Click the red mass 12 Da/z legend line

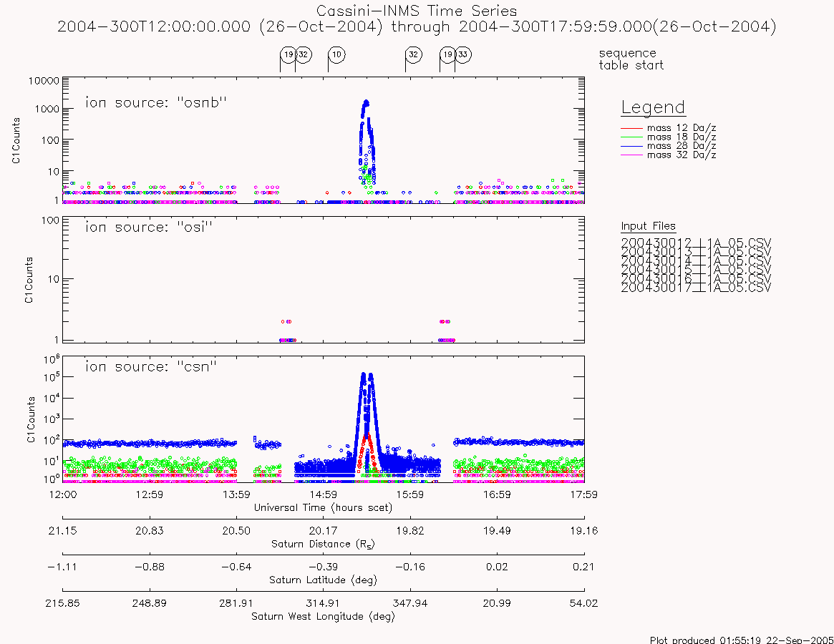click(x=632, y=128)
